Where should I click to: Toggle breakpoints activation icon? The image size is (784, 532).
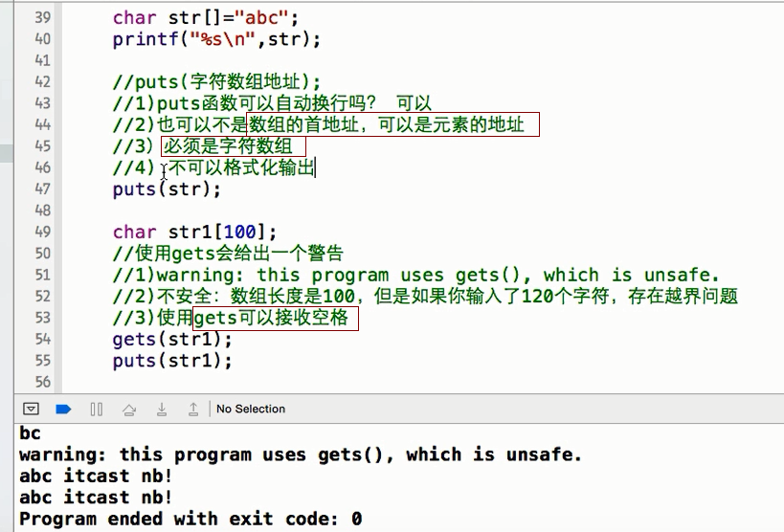tap(63, 410)
